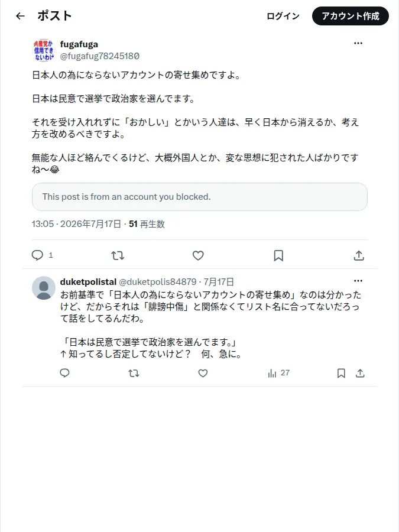Open duketpolistal's username link
The width and height of the screenshot is (399, 532).
pyautogui.click(x=88, y=281)
